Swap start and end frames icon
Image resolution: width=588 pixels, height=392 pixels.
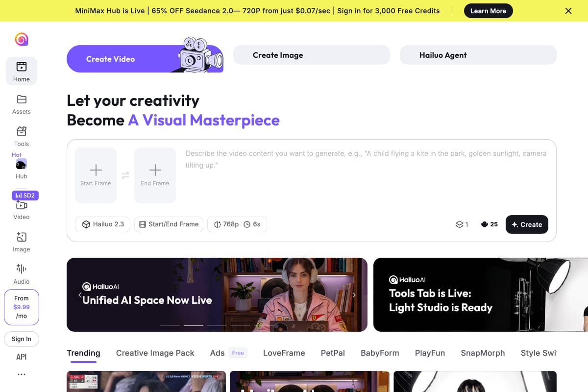pos(125,175)
